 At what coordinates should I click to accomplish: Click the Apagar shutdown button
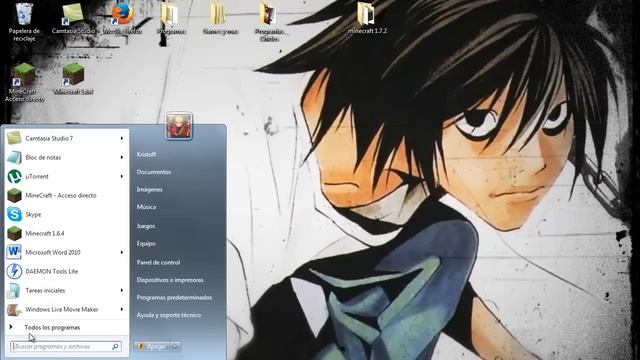[153, 347]
